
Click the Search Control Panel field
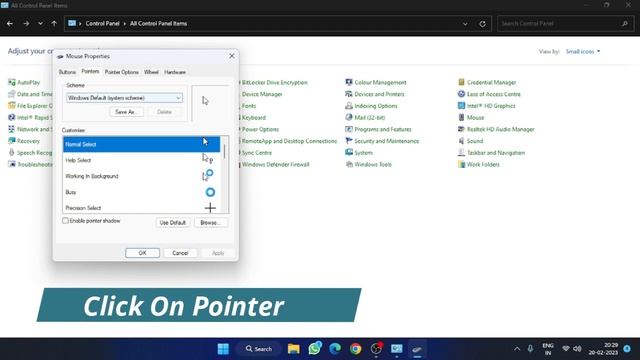pos(565,24)
